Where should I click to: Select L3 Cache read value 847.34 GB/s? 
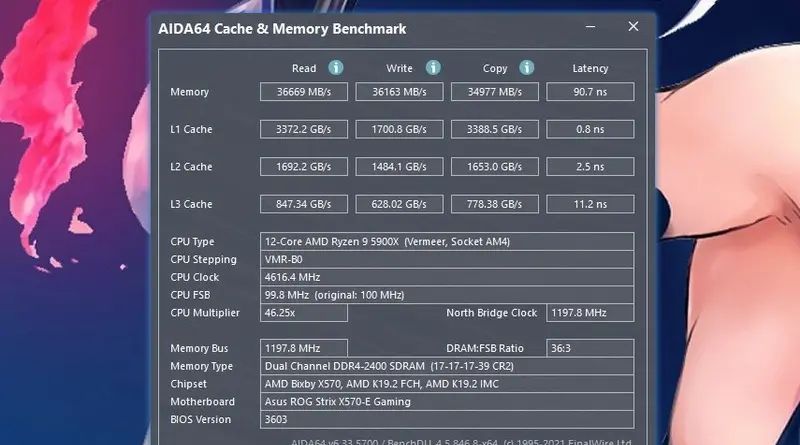point(304,204)
